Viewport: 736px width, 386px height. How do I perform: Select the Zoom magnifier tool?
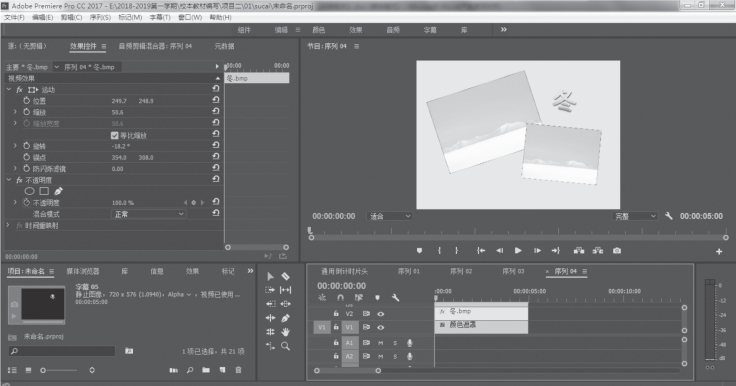point(285,346)
